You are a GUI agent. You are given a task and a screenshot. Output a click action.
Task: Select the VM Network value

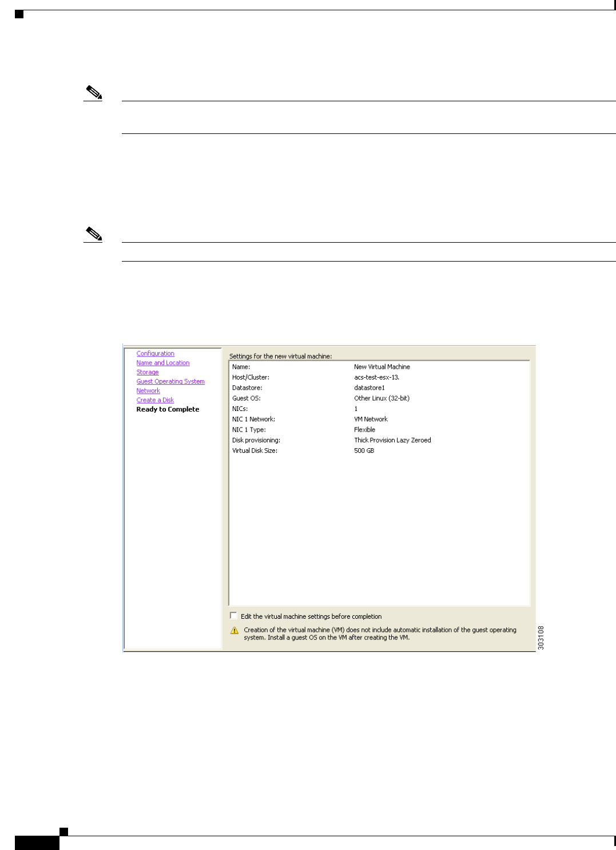(x=371, y=419)
